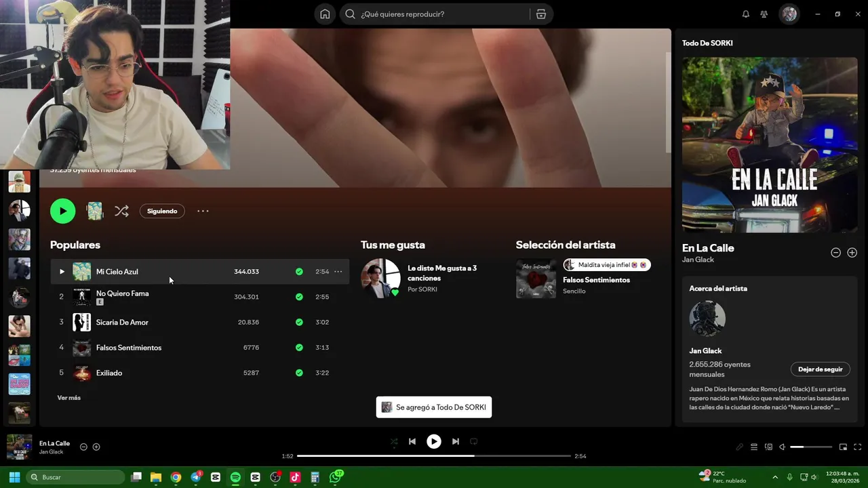Click the minus icon in now-playing bar
Viewport: 868px width, 488px height.
(83, 447)
